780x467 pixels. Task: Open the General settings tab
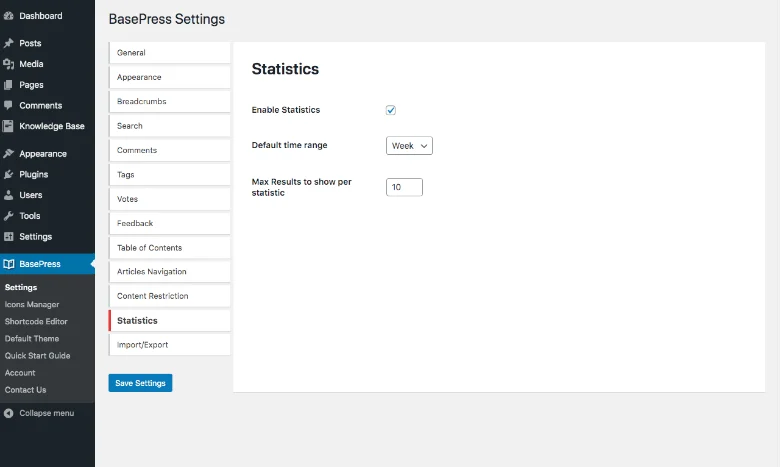click(170, 53)
